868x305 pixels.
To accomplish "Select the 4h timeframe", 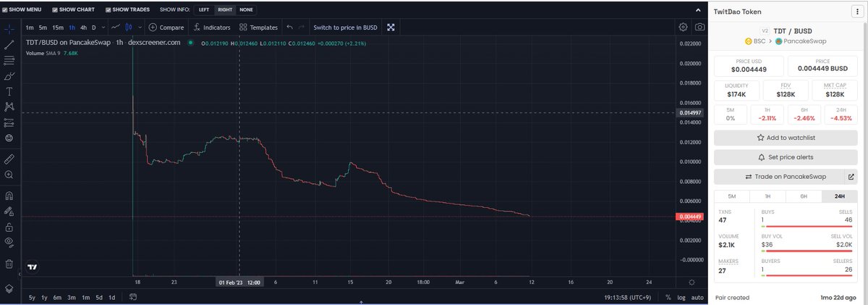I will pyautogui.click(x=84, y=28).
